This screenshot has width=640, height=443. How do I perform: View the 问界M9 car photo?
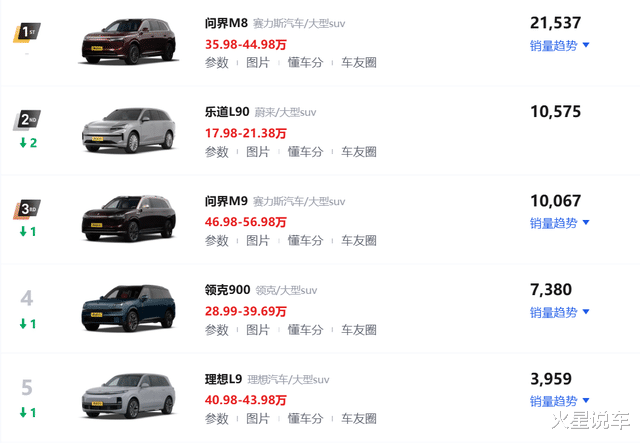pyautogui.click(x=123, y=217)
